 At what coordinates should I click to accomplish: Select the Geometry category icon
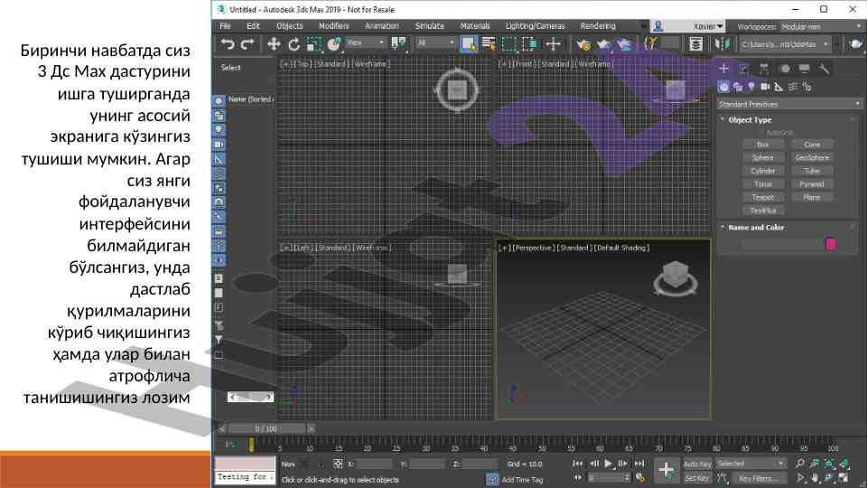click(x=723, y=87)
